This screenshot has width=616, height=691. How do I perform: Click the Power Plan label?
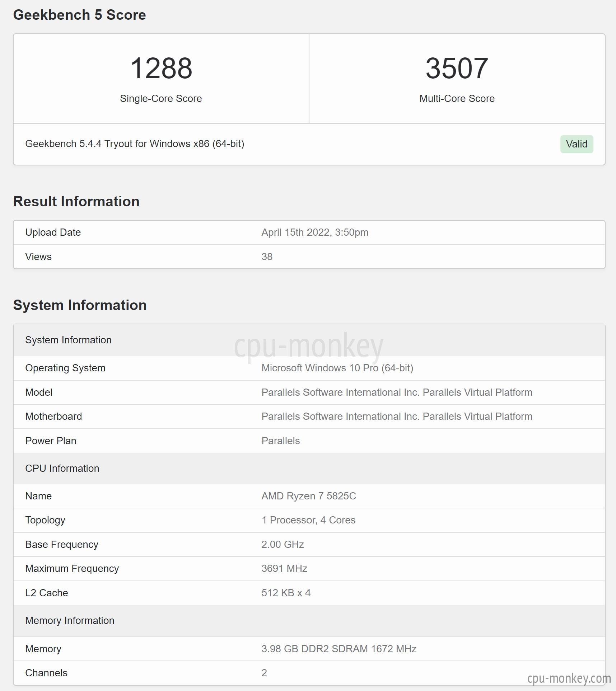coord(51,441)
